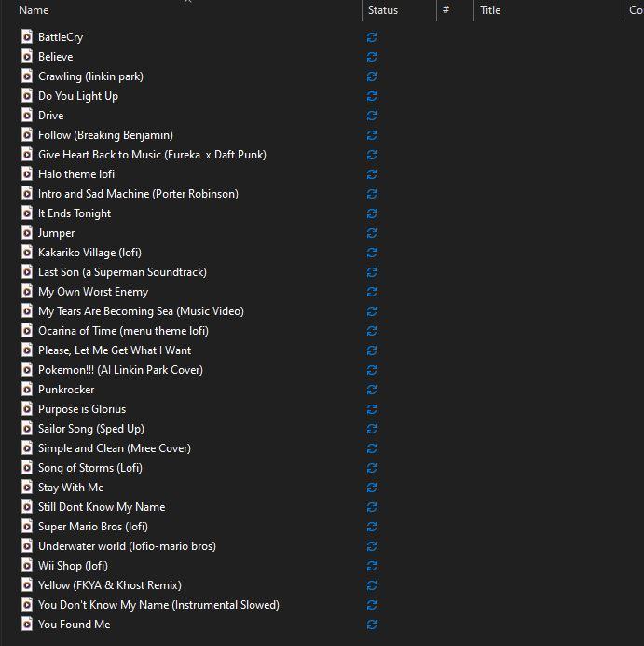Select Sailor Song (Sped Up)
This screenshot has width=644, height=646.
(91, 429)
